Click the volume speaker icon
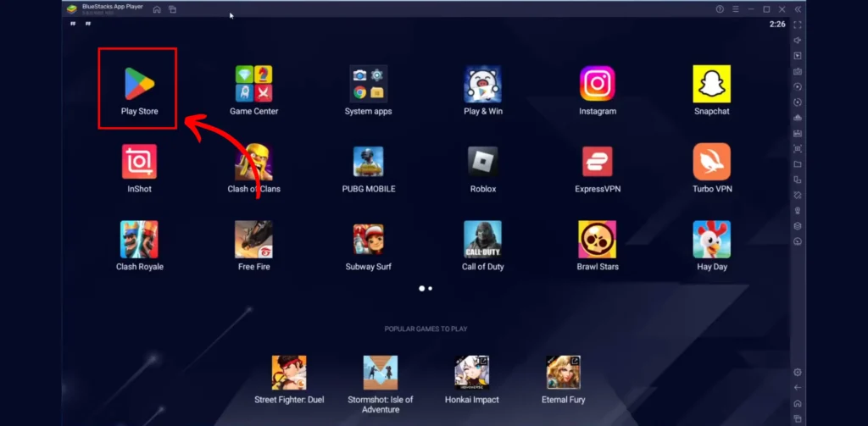868x426 pixels. point(798,41)
